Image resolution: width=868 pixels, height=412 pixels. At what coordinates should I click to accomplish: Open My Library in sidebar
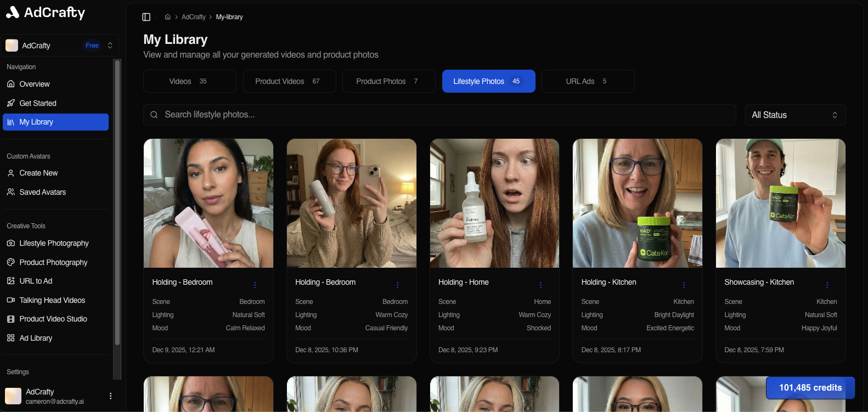pyautogui.click(x=55, y=122)
